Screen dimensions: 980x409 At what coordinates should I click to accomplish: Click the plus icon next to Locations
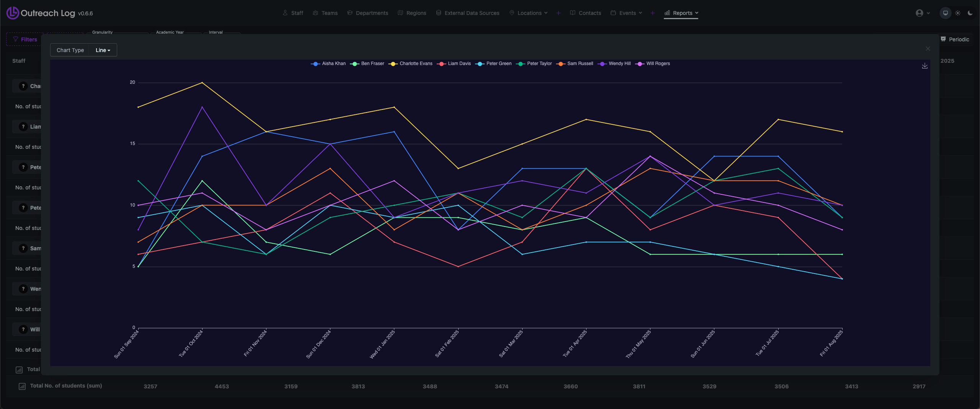click(559, 13)
